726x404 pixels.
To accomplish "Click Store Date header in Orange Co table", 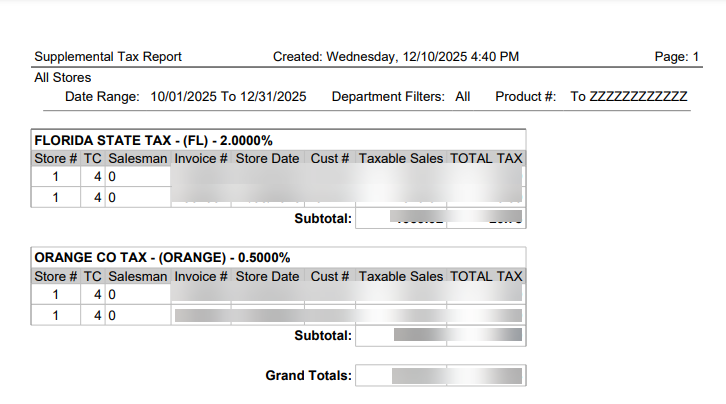I will coord(267,276).
